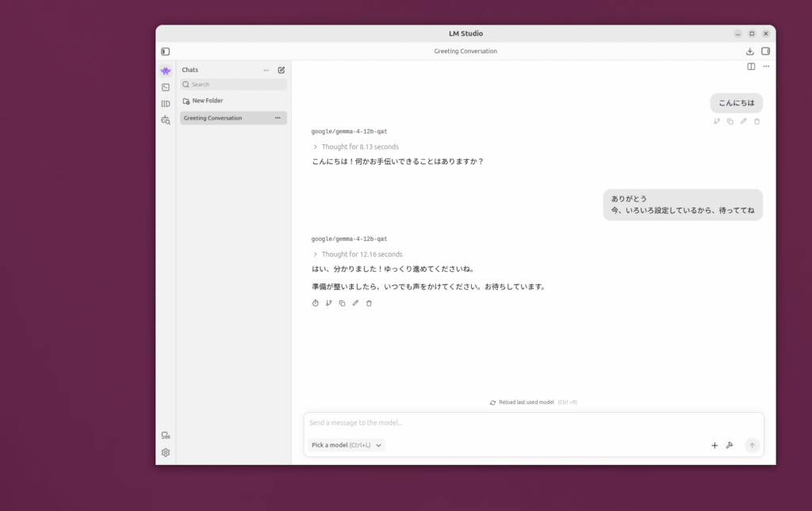The height and width of the screenshot is (511, 812).
Task: Branch from the last assistant response
Action: [x=329, y=303]
